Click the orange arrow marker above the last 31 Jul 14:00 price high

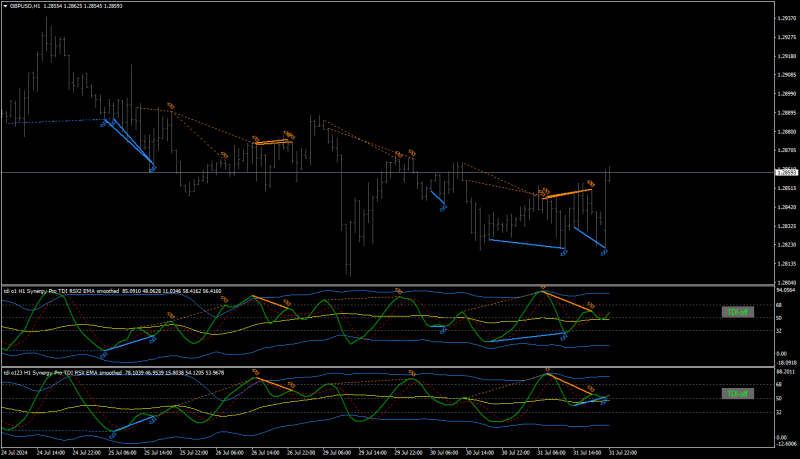pos(590,183)
